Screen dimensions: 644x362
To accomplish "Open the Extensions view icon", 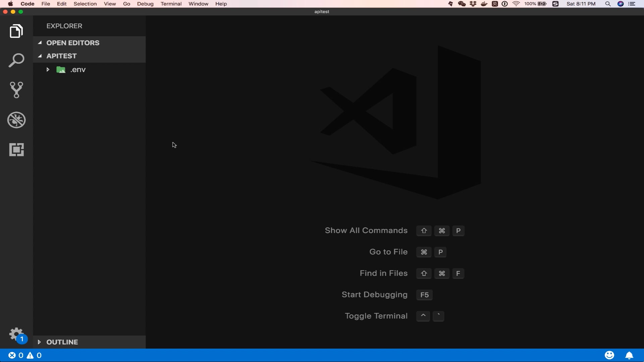I will coord(16,149).
